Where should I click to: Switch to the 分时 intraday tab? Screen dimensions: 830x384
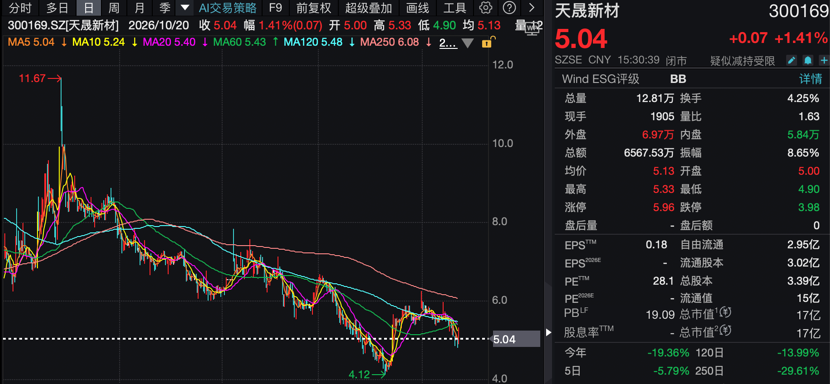pos(20,7)
